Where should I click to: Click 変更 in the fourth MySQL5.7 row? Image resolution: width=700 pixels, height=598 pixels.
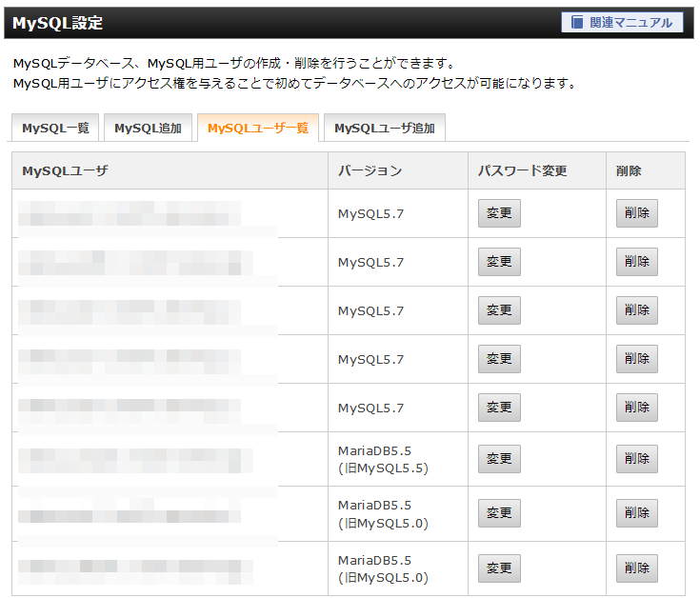pyautogui.click(x=499, y=359)
